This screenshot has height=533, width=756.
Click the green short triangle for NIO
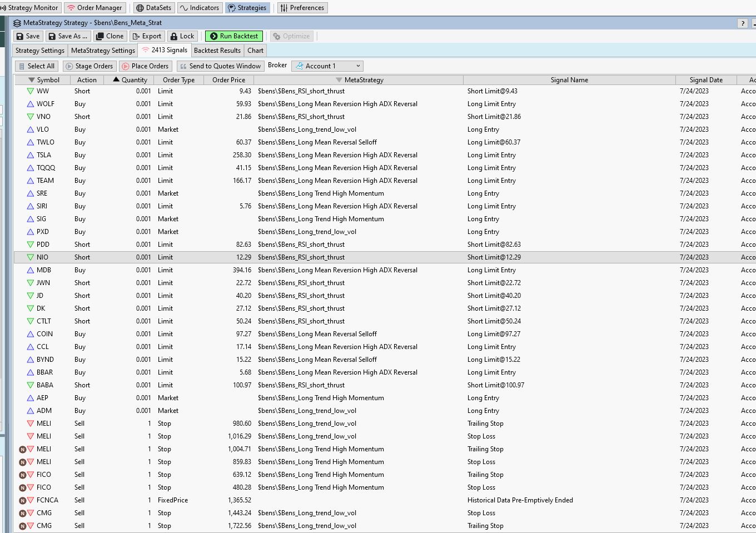(x=31, y=257)
